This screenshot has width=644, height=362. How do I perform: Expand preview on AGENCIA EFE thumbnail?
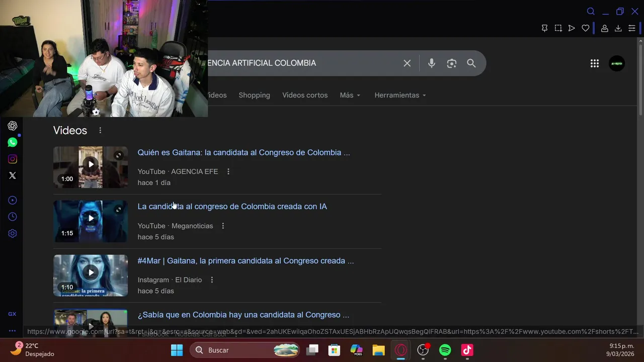[x=118, y=155]
